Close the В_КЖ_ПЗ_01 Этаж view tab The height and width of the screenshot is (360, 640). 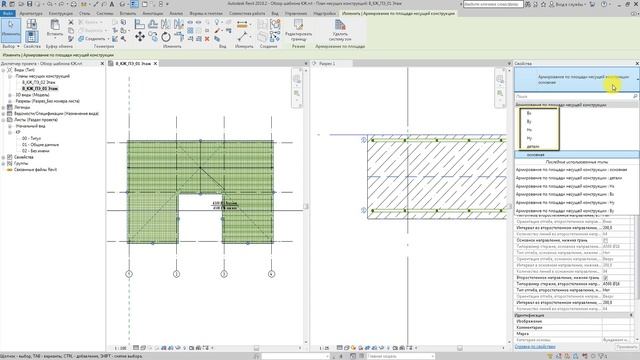(156, 64)
